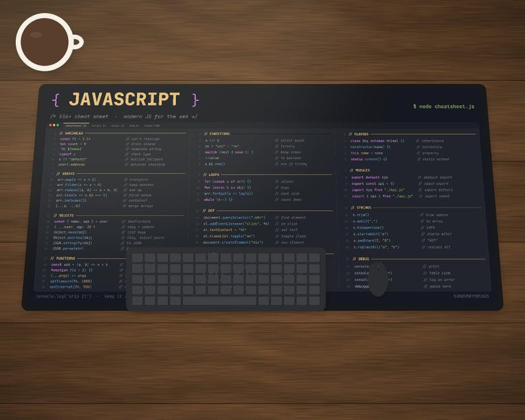The image size is (525, 420).
Task: Click the '// VARIABLES' section heading
Action: click(x=71, y=133)
